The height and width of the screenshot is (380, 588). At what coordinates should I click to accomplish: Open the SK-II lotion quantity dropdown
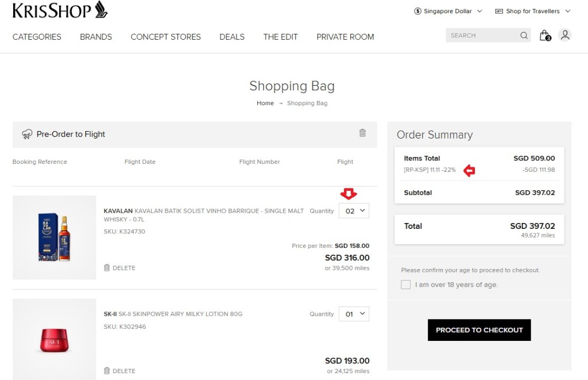pyautogui.click(x=354, y=314)
